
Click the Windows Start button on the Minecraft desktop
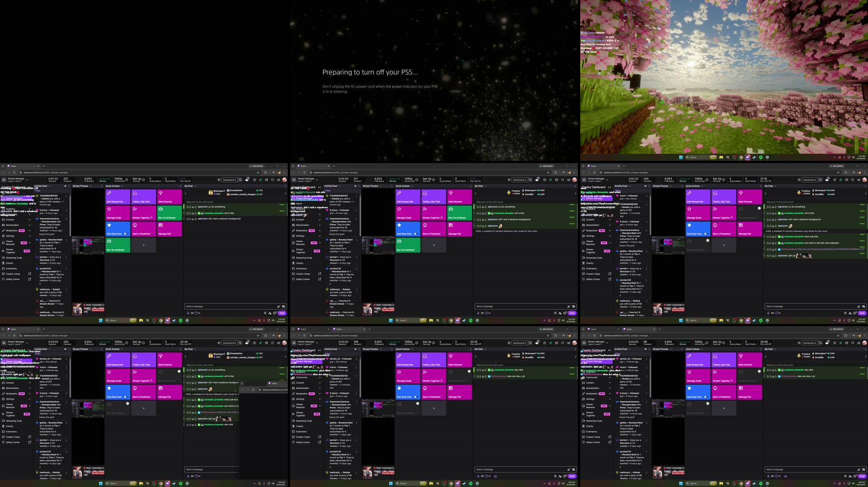pos(681,157)
